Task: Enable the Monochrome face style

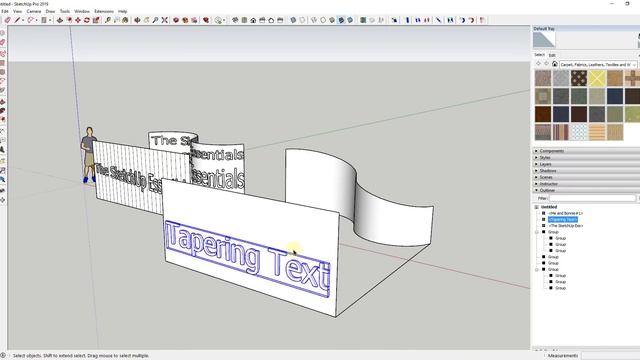Action: pos(350,20)
